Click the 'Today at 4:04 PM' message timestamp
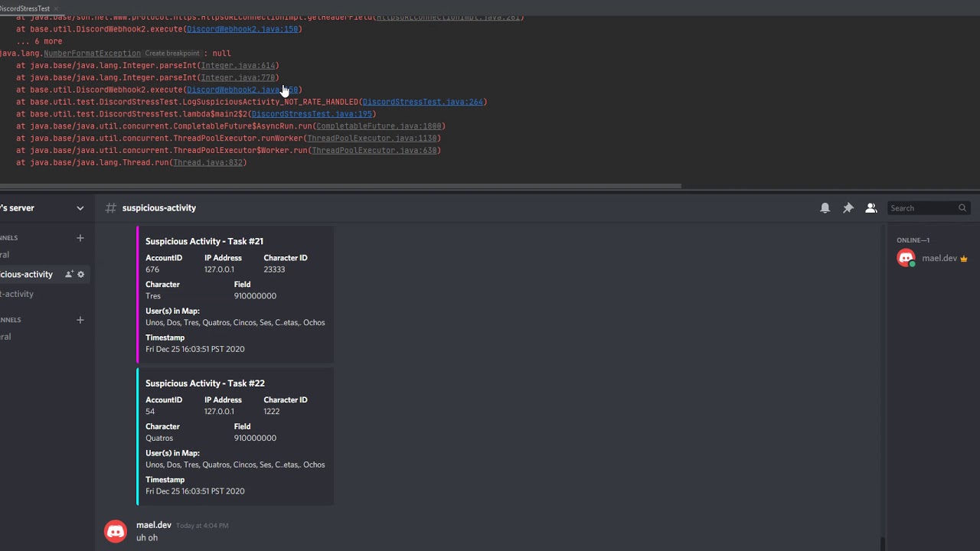 [202, 526]
